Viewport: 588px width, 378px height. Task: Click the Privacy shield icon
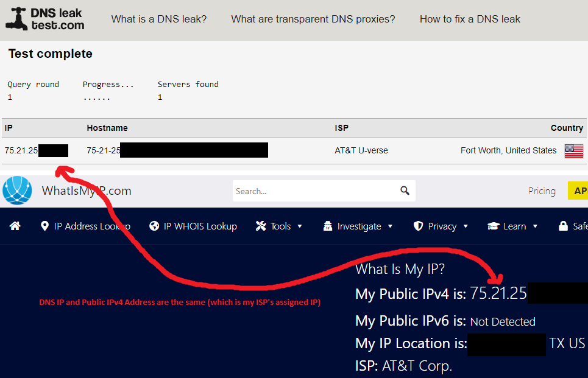pos(418,226)
